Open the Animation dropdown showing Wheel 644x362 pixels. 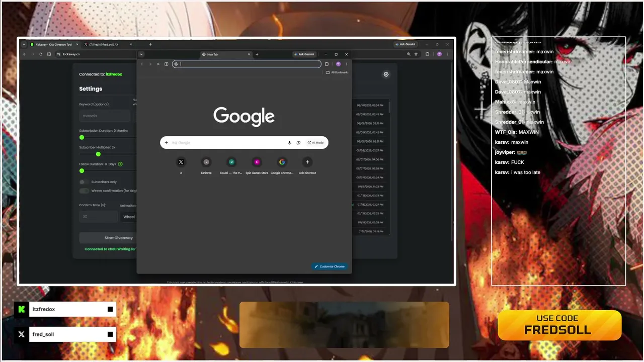pos(129,217)
